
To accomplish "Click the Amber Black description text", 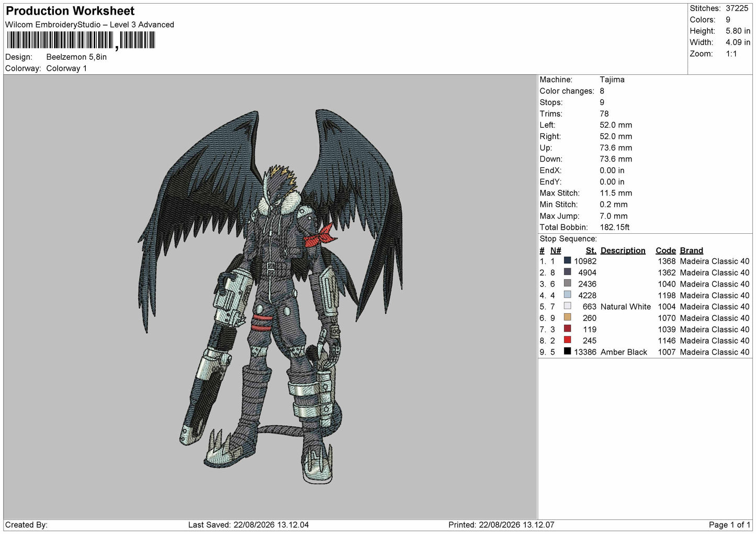I will (624, 353).
